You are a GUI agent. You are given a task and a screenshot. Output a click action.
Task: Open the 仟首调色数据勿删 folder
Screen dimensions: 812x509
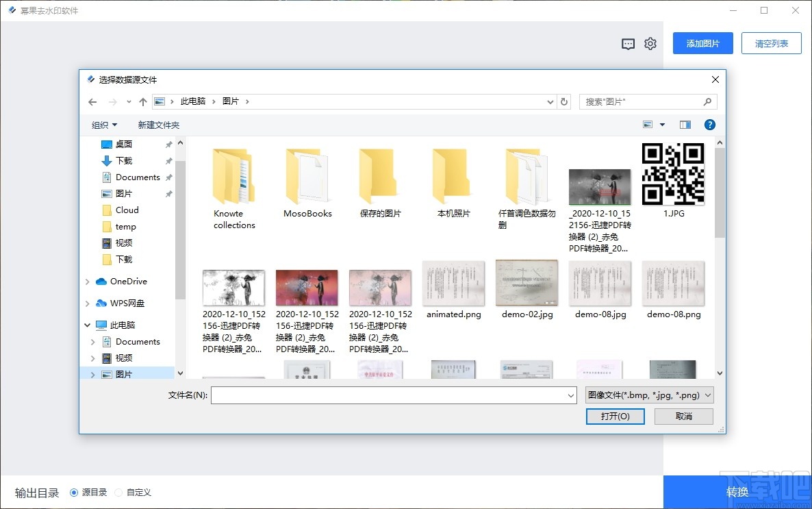coord(526,188)
